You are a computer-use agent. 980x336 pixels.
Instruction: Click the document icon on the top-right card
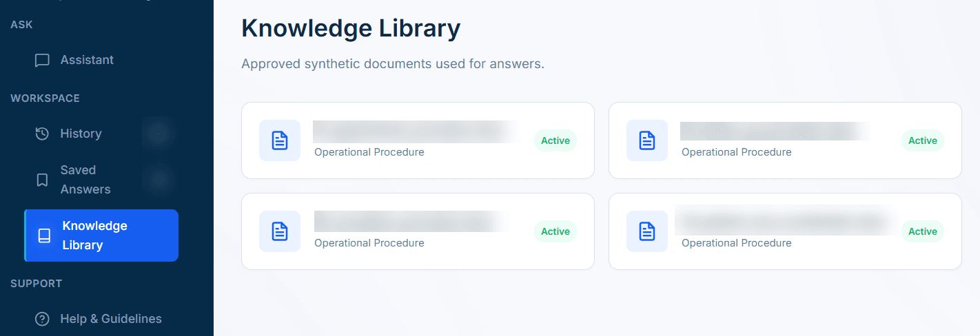click(x=647, y=140)
